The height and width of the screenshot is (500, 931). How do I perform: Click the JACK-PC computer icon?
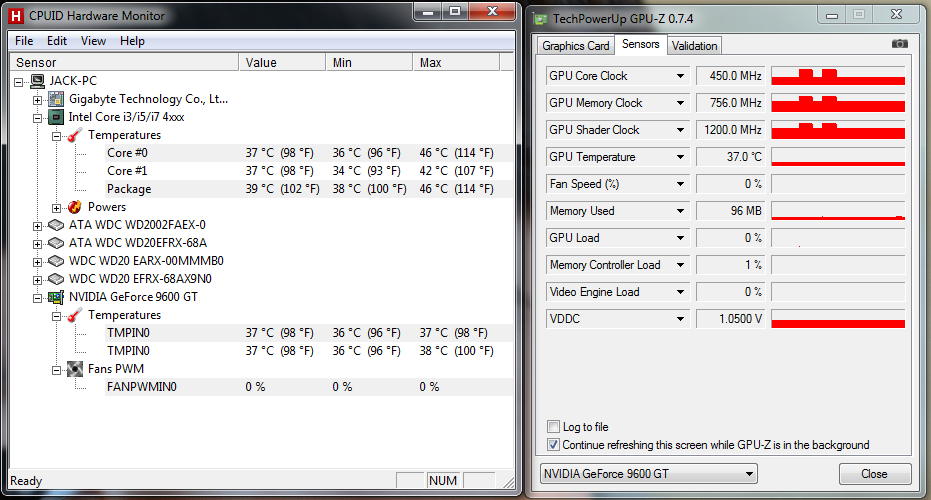click(38, 81)
